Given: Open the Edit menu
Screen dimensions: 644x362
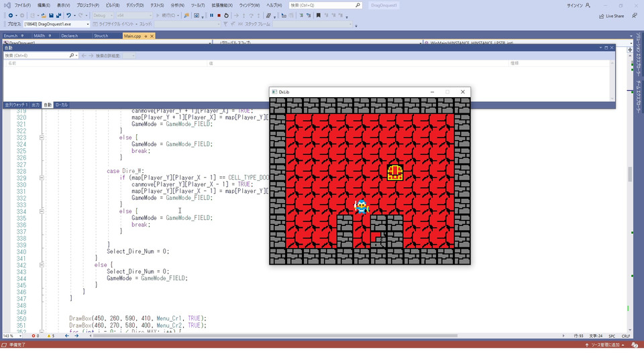Looking at the screenshot, I should point(44,5).
